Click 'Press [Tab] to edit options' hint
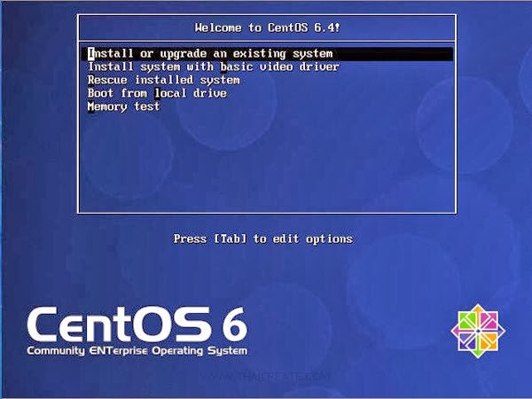 coord(263,239)
